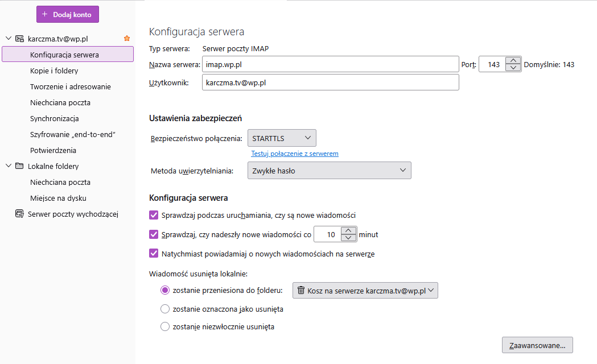Screen dimensions: 597x364
Task: Increase the check interval minutes
Action: click(x=348, y=230)
